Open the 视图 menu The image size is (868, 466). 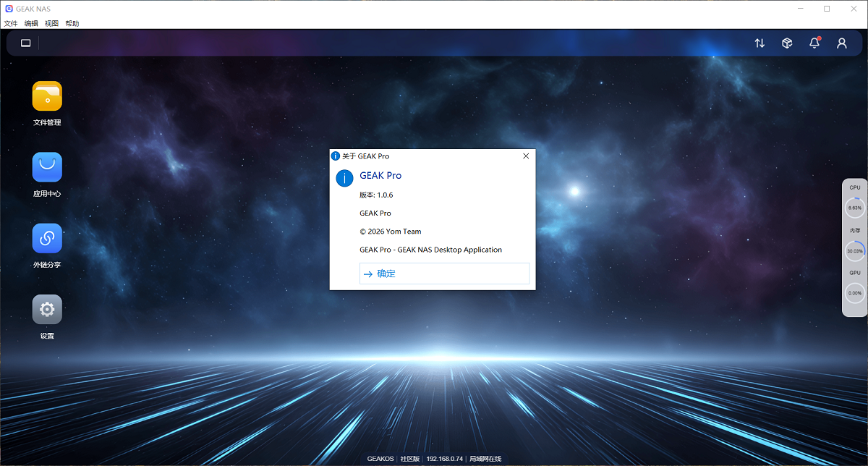[x=51, y=24]
